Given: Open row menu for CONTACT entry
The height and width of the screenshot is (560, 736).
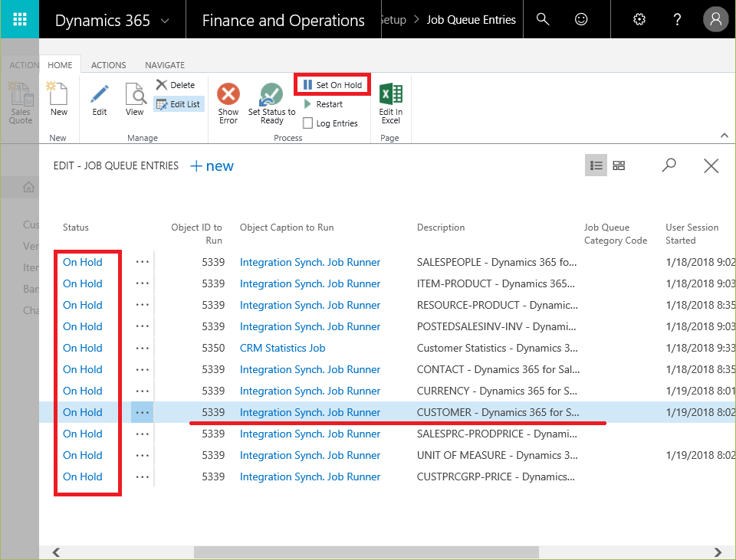Looking at the screenshot, I should (143, 369).
